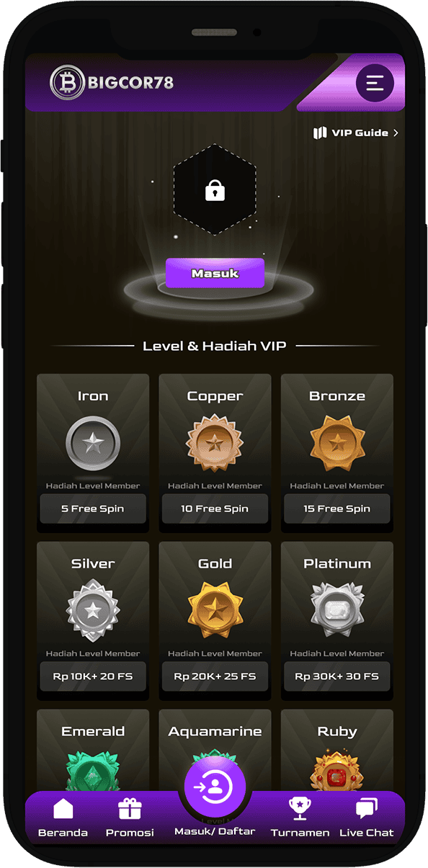Tap the Silver level medal

tap(93, 612)
